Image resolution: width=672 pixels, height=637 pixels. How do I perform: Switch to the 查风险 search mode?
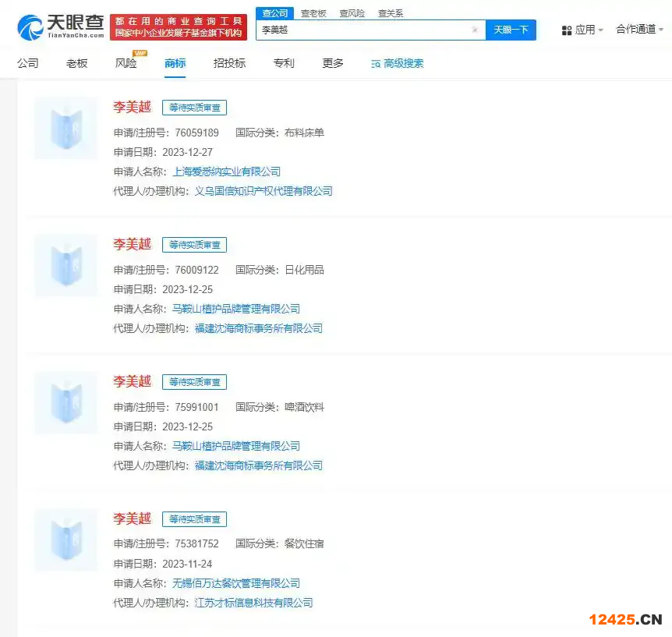tap(352, 13)
